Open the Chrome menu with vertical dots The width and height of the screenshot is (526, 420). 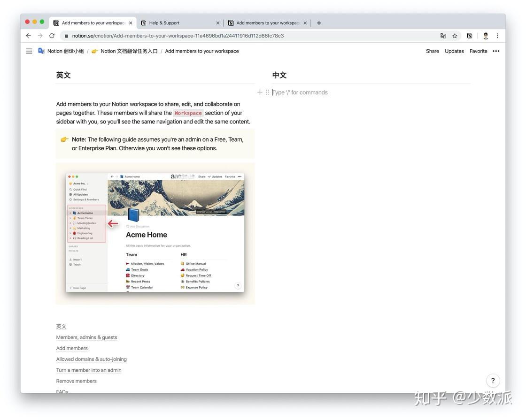pos(497,35)
